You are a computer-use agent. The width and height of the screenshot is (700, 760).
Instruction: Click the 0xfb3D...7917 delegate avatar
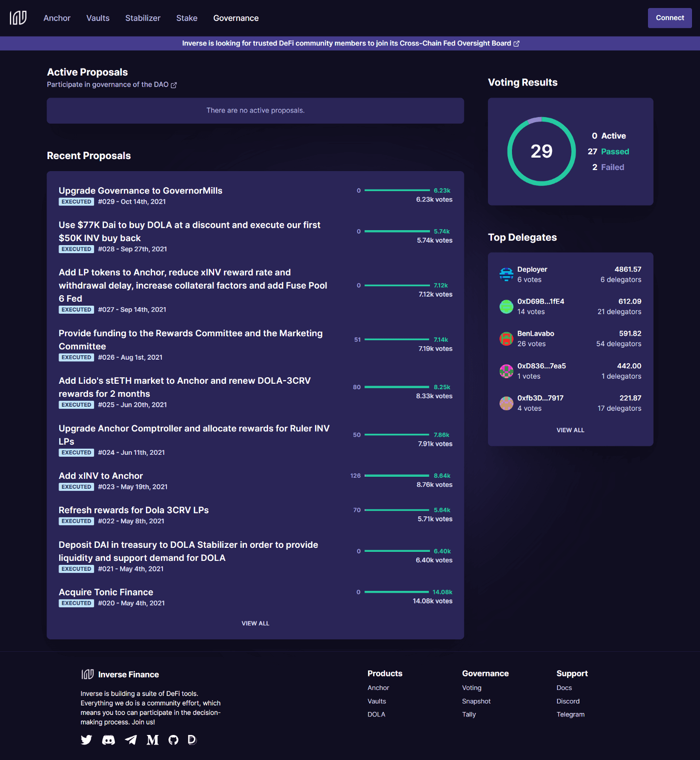pyautogui.click(x=506, y=403)
